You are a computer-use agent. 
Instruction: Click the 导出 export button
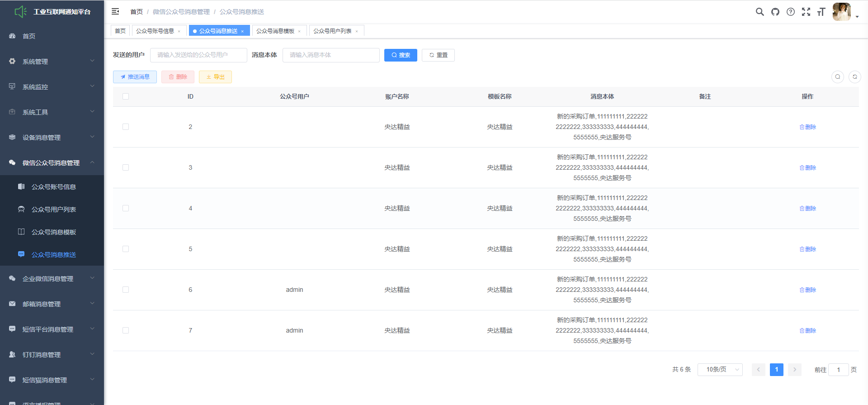click(215, 77)
